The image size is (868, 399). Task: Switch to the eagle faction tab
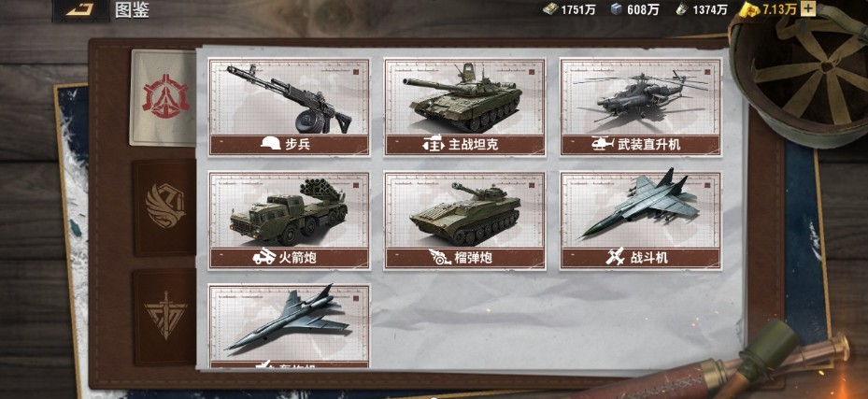coord(165,207)
